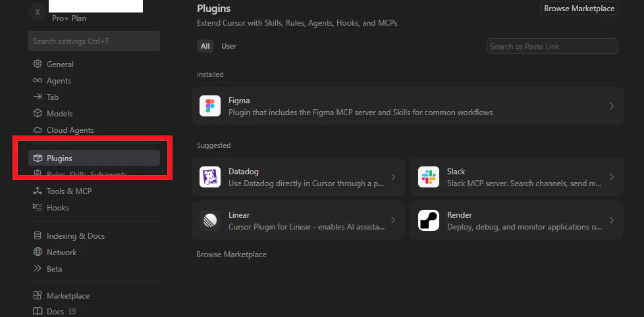Screen dimensions: 644x317
Task: Click Browse Marketplace button at top right
Action: (579, 8)
